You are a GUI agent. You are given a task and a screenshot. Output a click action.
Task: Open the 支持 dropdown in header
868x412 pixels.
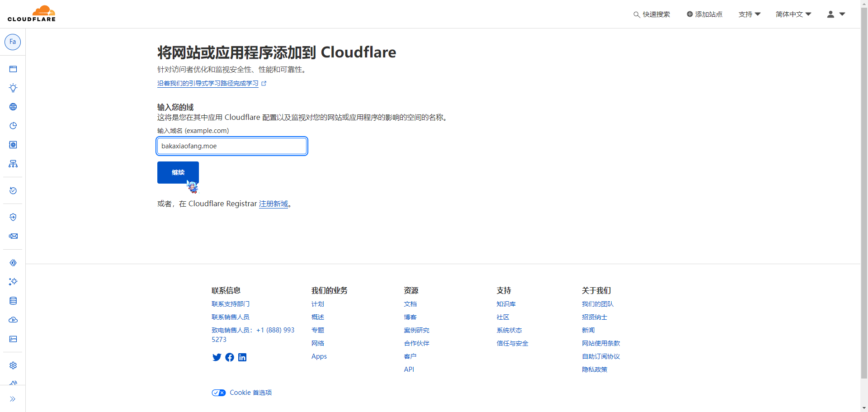749,14
